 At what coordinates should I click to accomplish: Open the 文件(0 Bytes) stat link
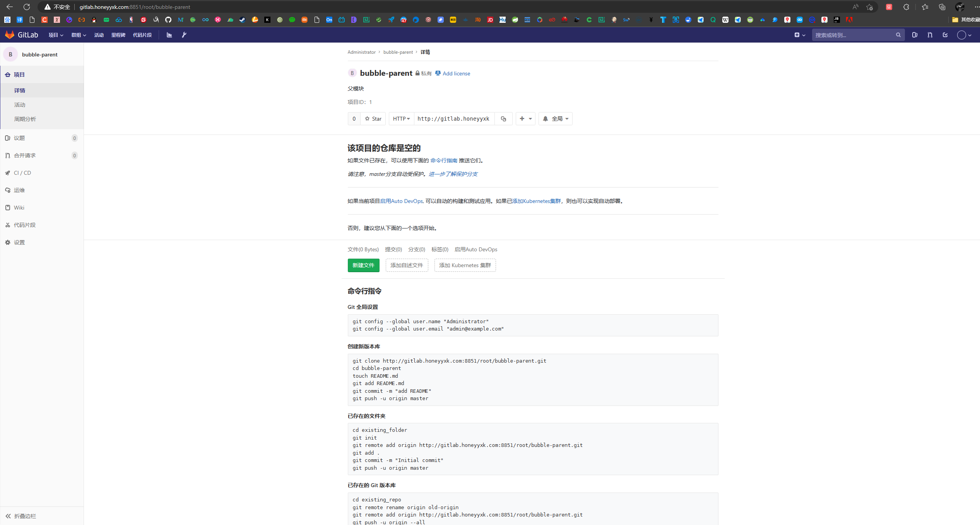pos(363,249)
